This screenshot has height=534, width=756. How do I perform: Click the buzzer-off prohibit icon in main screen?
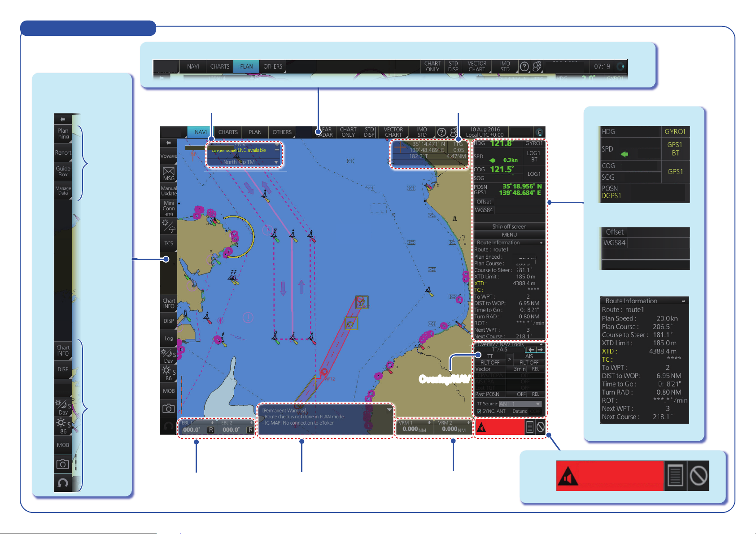pos(540,427)
